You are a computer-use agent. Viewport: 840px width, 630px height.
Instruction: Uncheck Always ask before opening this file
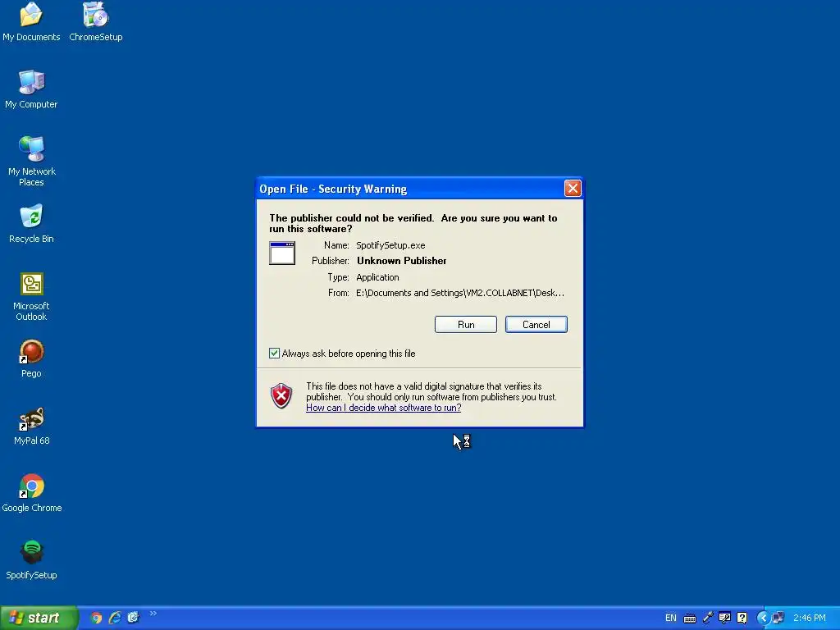(274, 353)
